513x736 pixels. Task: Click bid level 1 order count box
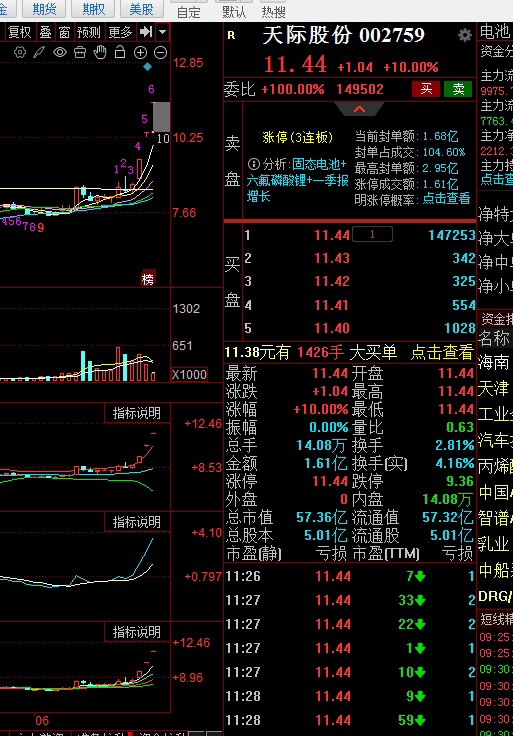click(373, 234)
